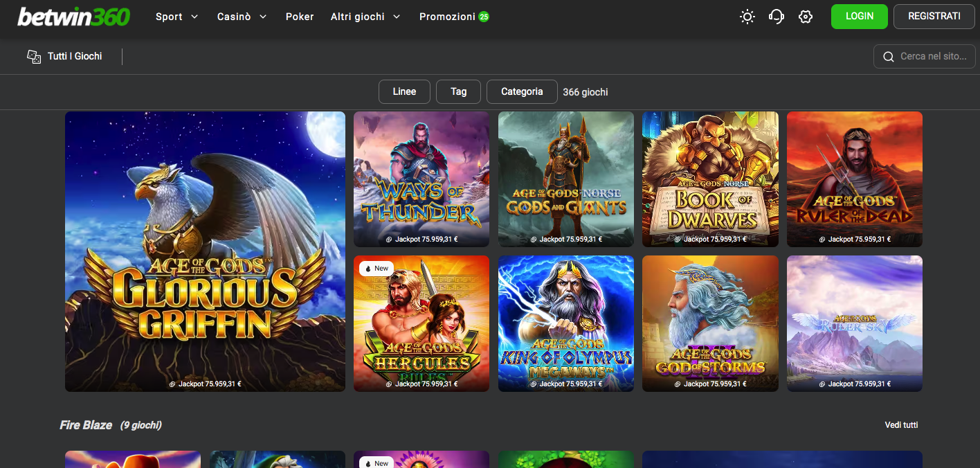
Task: Click the betwin360 logo
Action: 73,17
